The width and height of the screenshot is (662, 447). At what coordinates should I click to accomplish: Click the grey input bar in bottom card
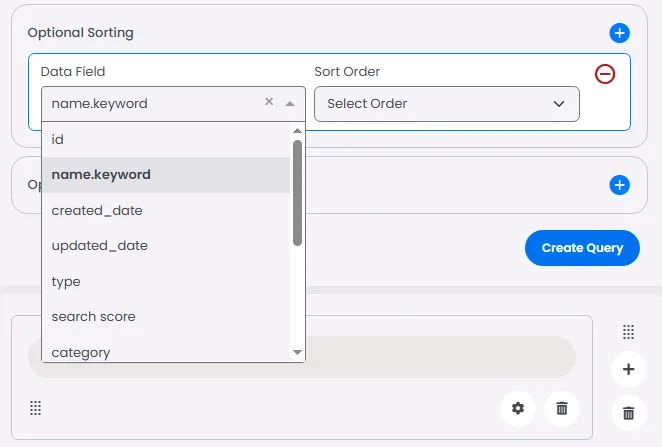(x=440, y=357)
